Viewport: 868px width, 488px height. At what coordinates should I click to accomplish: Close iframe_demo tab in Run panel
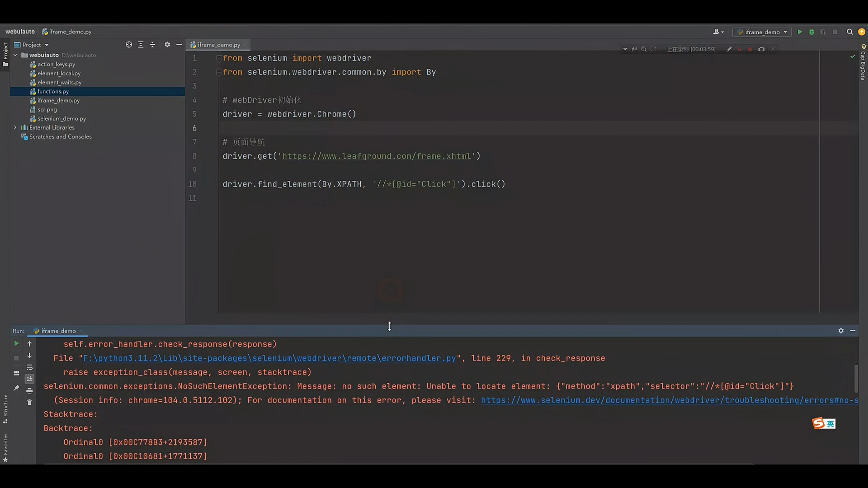[x=81, y=331]
